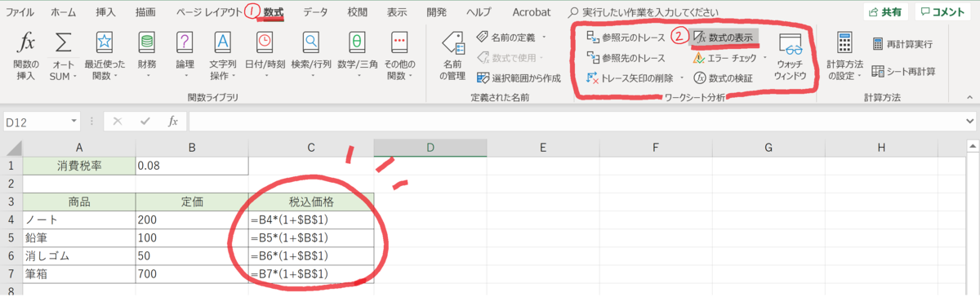Select row 4 header
Image resolution: width=980 pixels, height=306 pixels.
[x=11, y=220]
